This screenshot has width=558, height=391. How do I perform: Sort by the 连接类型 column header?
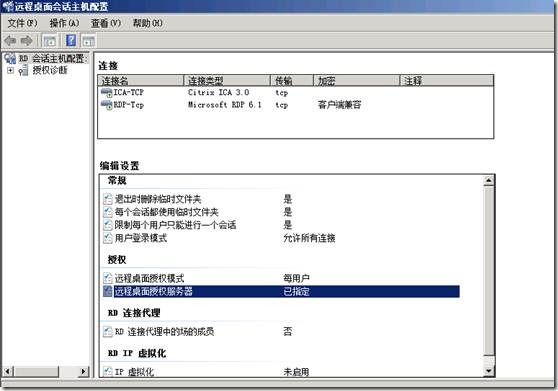coord(227,81)
